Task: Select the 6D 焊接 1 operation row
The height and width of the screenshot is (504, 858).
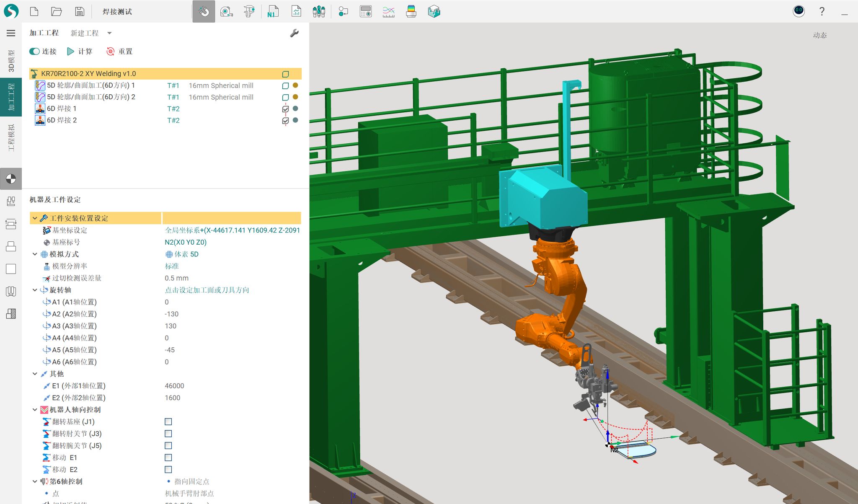Action: coord(165,109)
